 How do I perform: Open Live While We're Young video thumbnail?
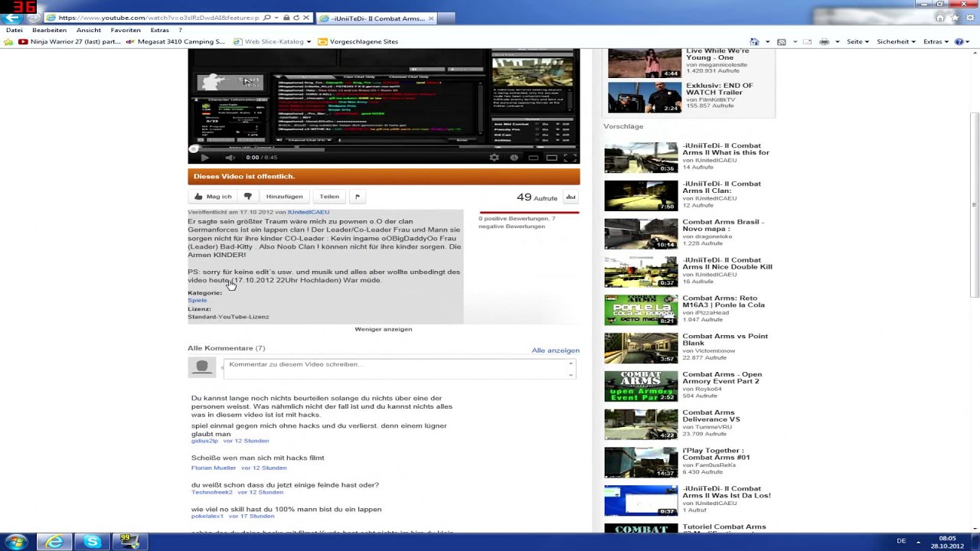click(645, 63)
